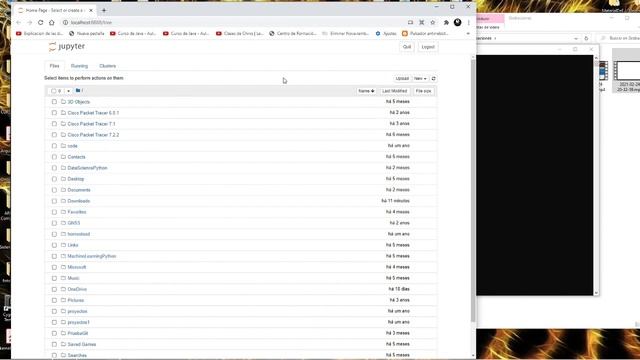Open the Chrome profile avatar
Image resolution: width=640 pixels, height=360 pixels.
tap(458, 22)
